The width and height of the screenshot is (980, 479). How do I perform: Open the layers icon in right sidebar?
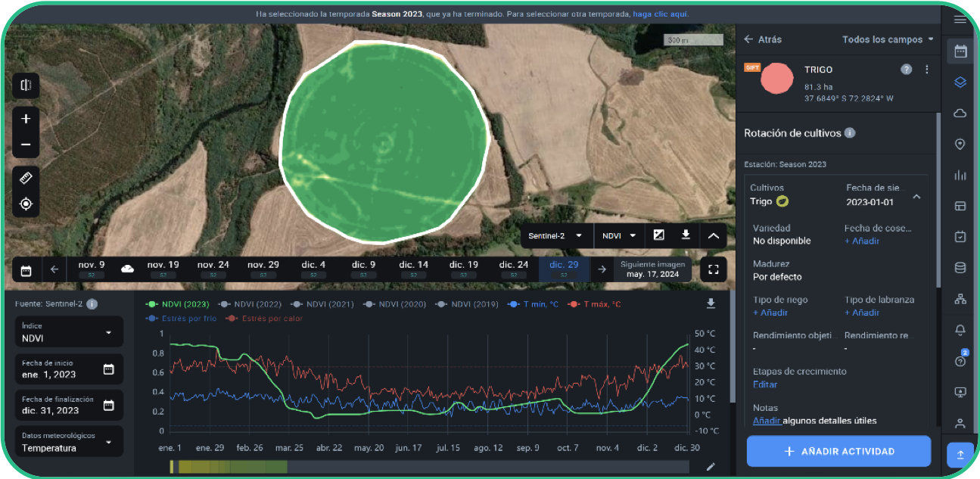point(960,82)
